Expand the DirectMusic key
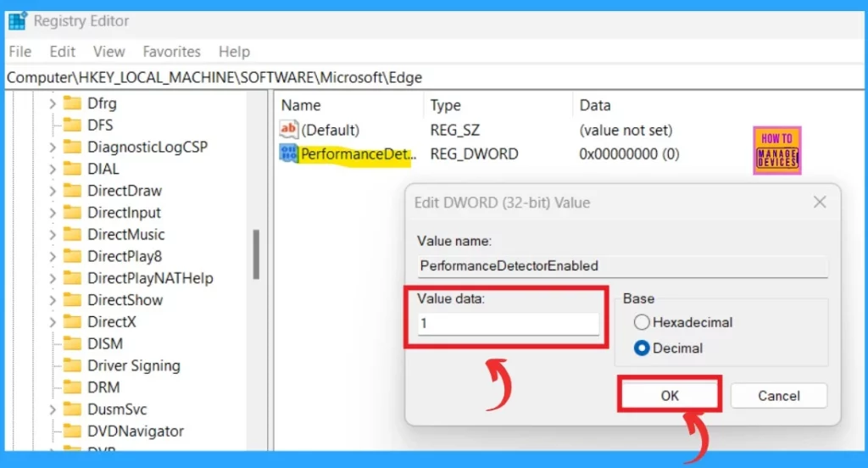This screenshot has height=468, width=868. 52,234
